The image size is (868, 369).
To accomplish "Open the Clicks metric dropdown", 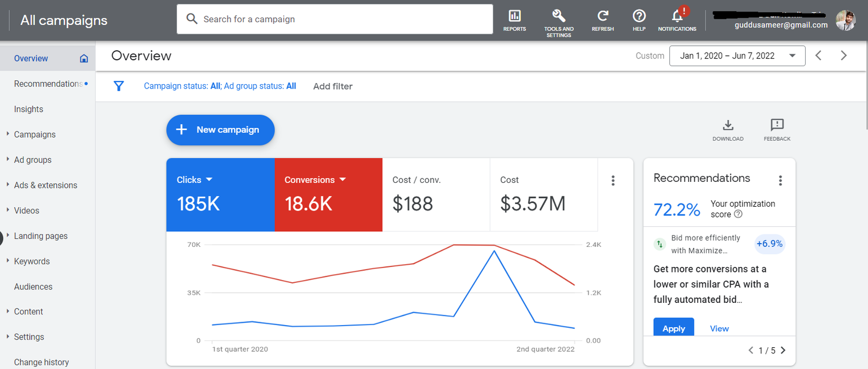I will 209,180.
